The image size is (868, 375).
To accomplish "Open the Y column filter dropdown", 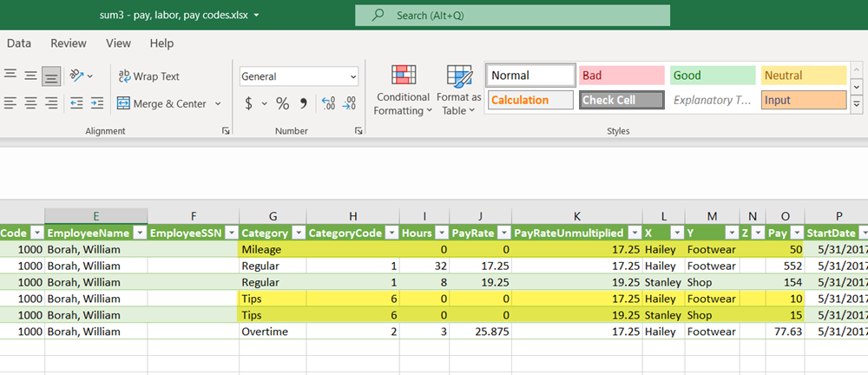I will click(732, 234).
